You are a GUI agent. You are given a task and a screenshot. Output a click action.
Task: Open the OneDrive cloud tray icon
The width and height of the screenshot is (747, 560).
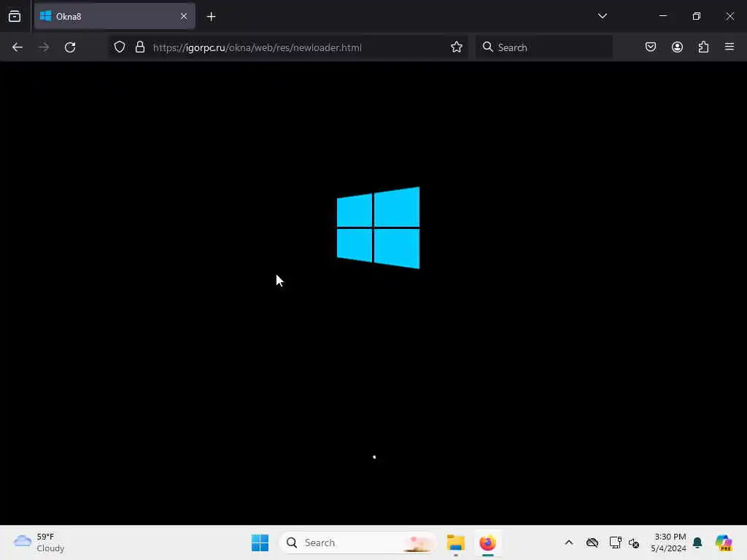pos(592,542)
